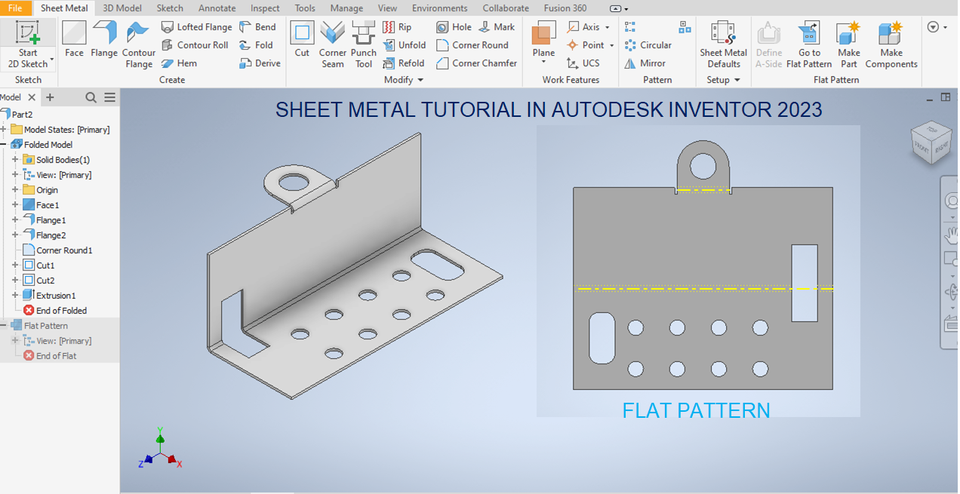
Task: Click the Start 2D Sketch icon
Action: [x=28, y=33]
